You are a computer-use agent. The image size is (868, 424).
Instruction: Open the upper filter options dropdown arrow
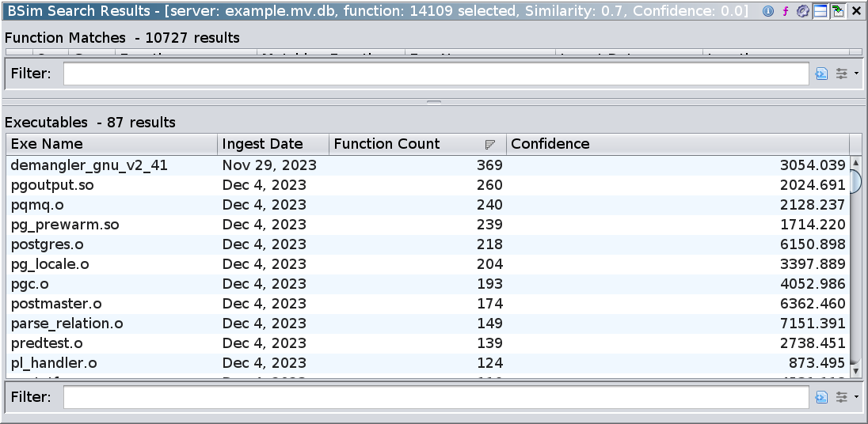(856, 74)
